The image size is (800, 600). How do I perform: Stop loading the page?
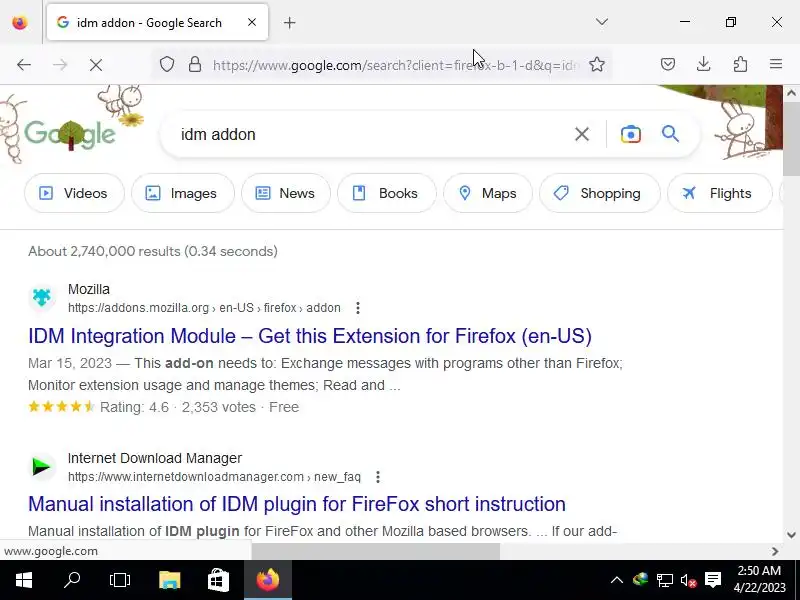[x=96, y=65]
